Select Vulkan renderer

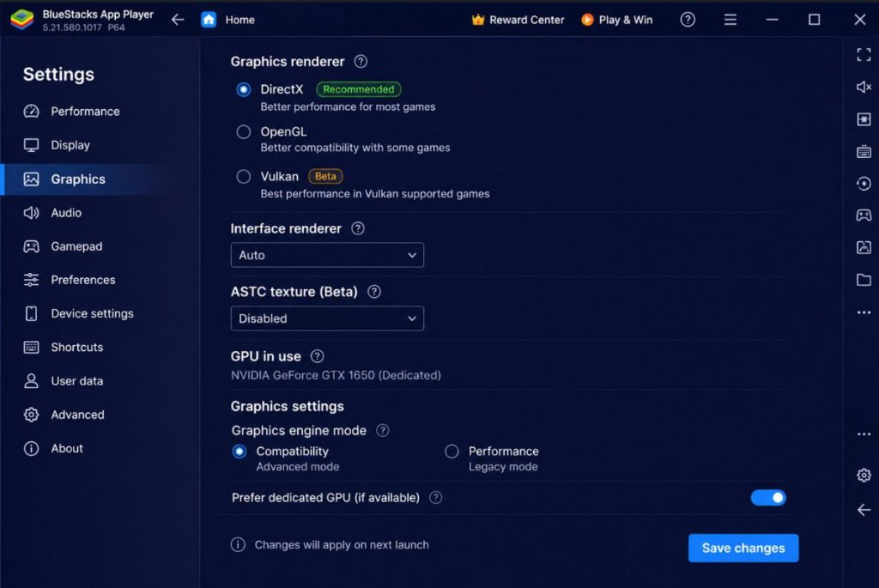pyautogui.click(x=243, y=177)
